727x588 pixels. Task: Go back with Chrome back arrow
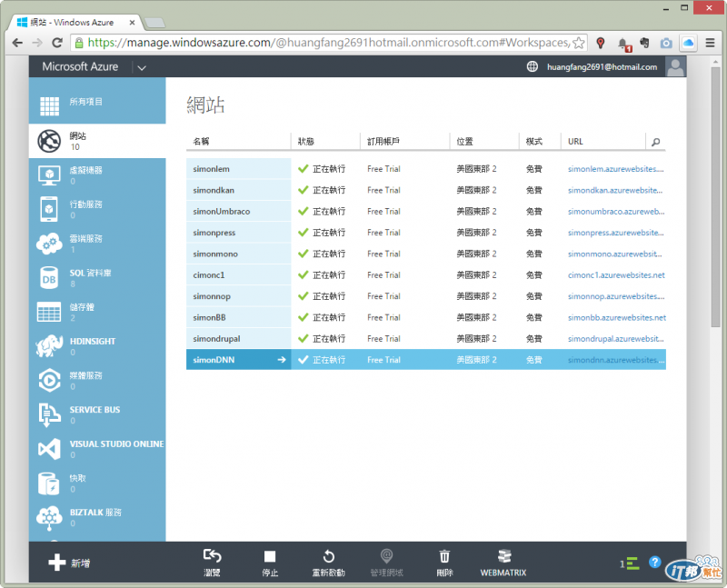click(x=17, y=43)
